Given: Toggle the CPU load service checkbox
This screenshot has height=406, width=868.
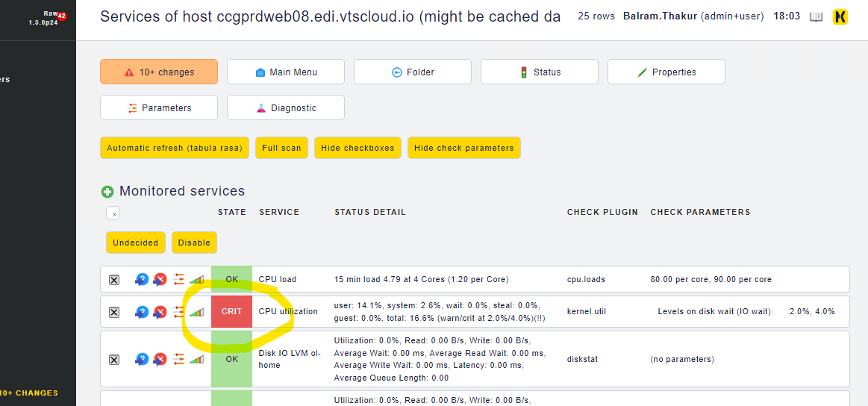Looking at the screenshot, I should click(114, 280).
